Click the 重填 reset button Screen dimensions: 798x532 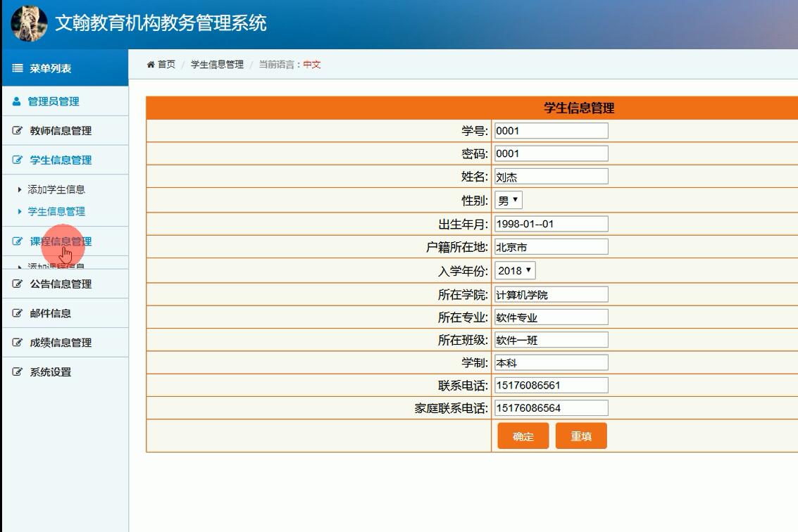pos(581,436)
